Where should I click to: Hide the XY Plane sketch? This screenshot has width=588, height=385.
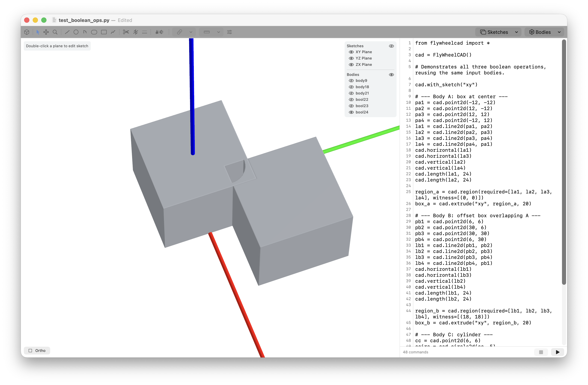351,52
